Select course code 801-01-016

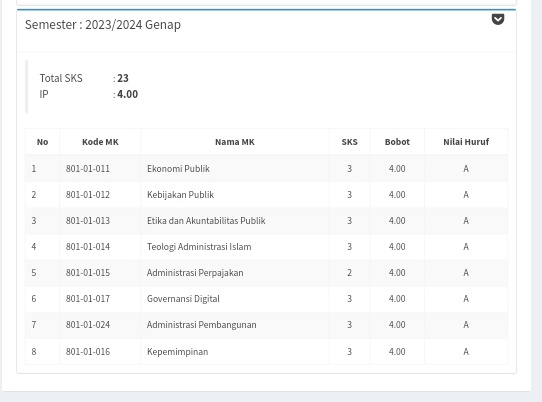88,352
